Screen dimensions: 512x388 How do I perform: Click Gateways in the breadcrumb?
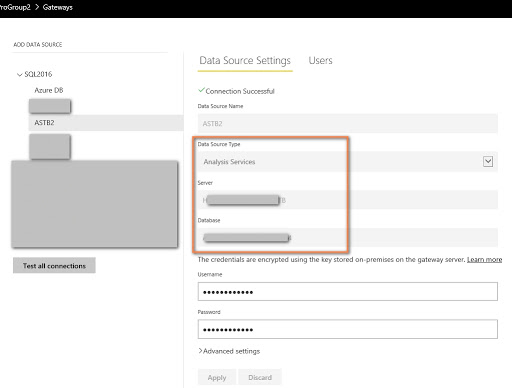coord(58,7)
